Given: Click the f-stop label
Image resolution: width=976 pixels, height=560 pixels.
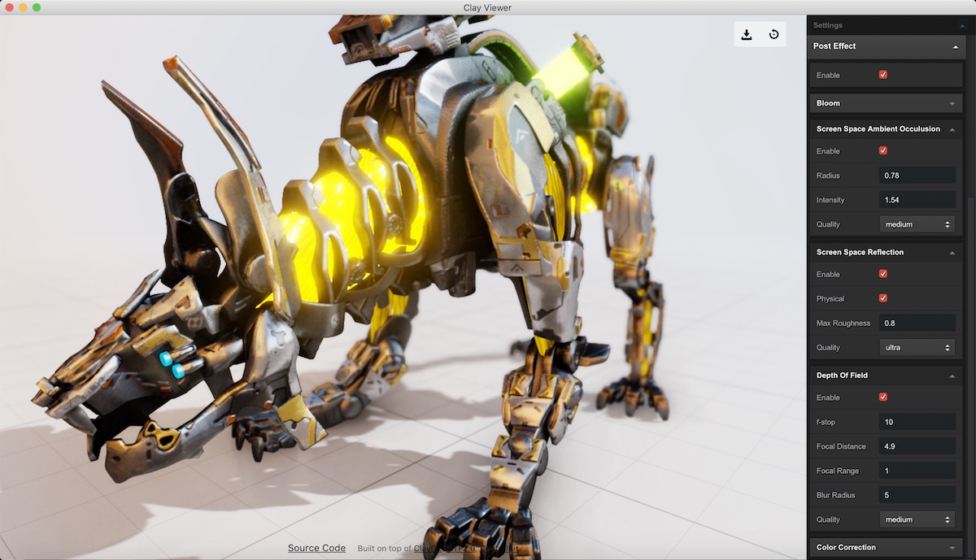Looking at the screenshot, I should (x=826, y=422).
